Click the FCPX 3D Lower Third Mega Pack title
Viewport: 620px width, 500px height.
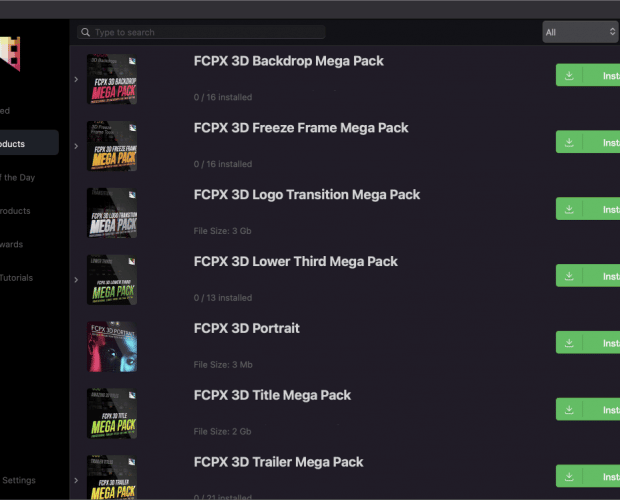coord(296,261)
